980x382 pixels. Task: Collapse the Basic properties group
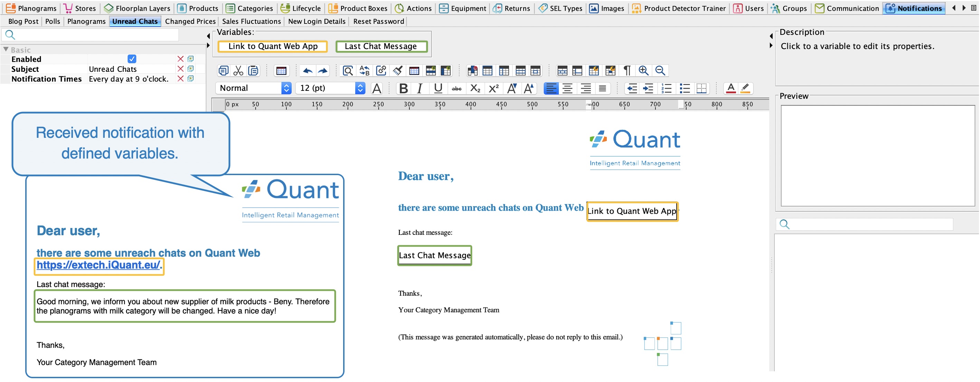6,49
